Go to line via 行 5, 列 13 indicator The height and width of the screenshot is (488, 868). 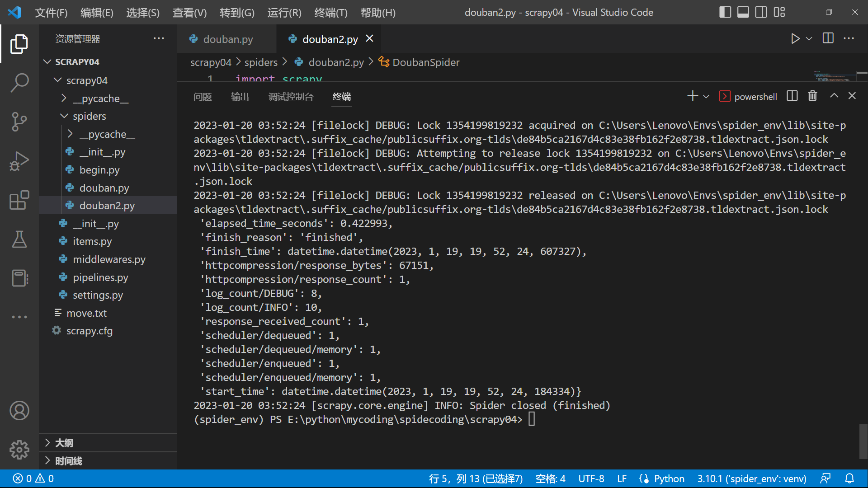pos(476,479)
